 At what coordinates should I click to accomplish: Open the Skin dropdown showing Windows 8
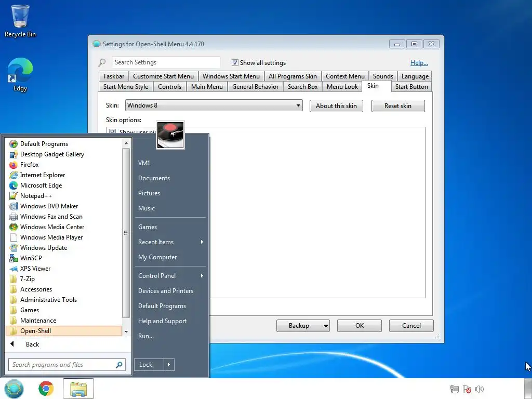pos(214,105)
